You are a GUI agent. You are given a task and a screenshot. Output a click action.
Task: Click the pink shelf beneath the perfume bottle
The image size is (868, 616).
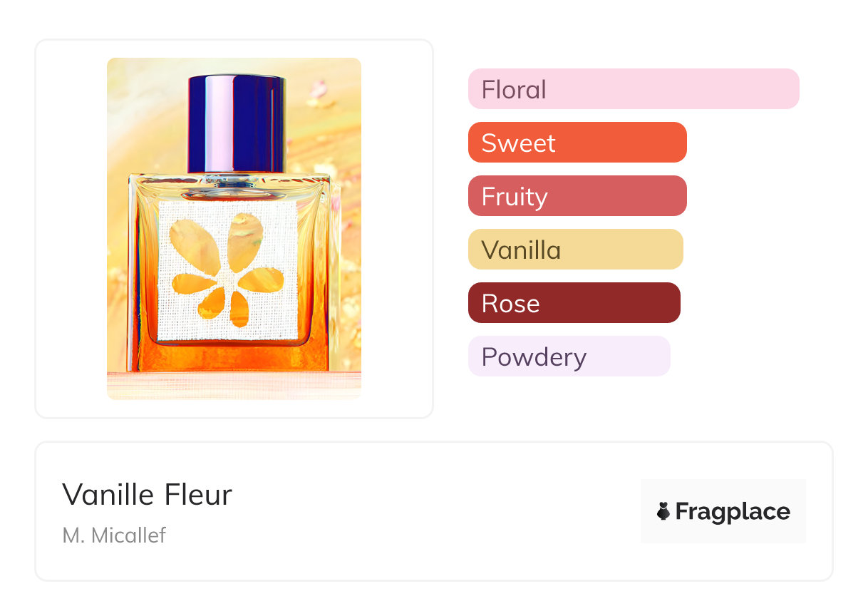234,385
